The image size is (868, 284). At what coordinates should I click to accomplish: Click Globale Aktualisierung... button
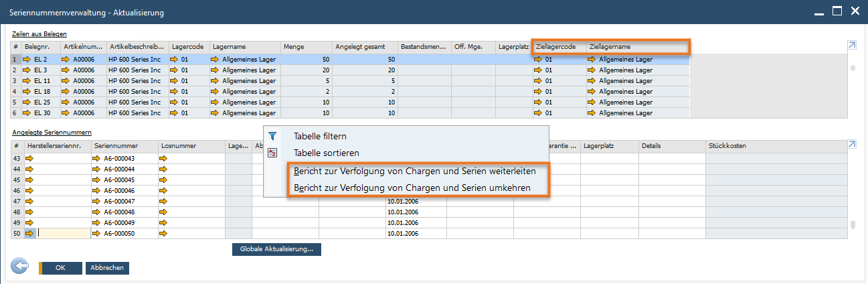pyautogui.click(x=276, y=249)
